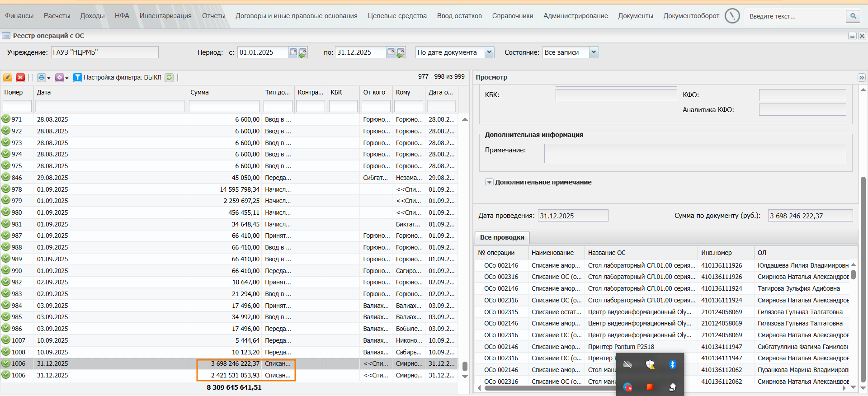Viewport: 868px width, 396px height.
Task: Click the filter box under the Сумма column
Action: click(224, 106)
